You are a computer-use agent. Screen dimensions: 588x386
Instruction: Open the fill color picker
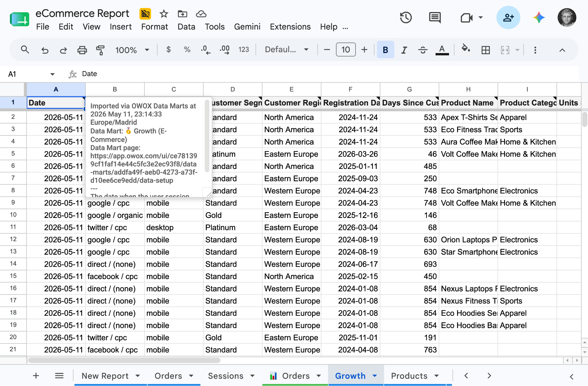coord(465,49)
